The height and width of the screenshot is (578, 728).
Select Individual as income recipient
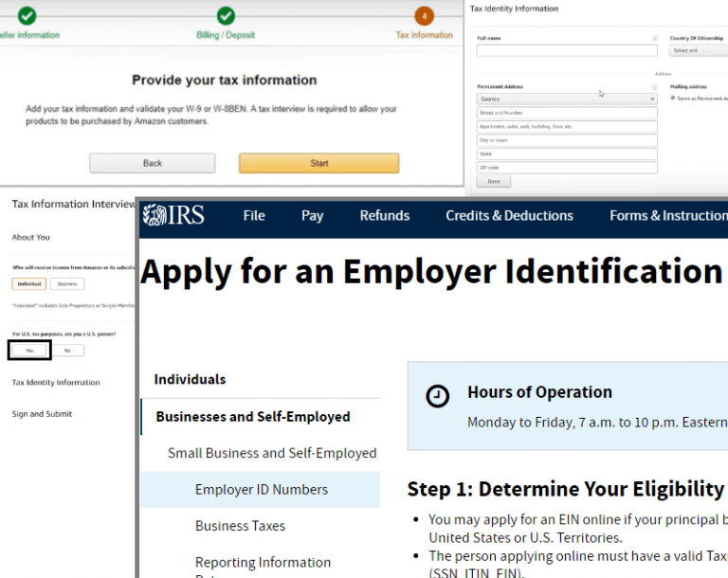tap(29, 284)
